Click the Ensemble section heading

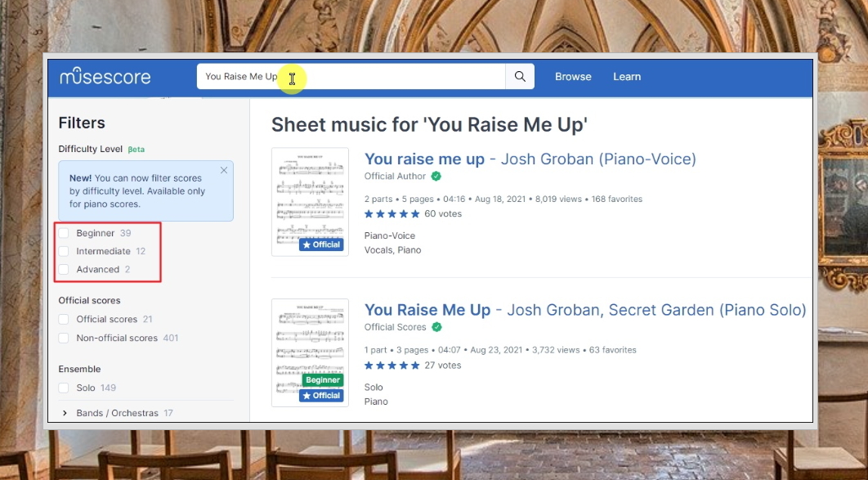[x=80, y=370]
